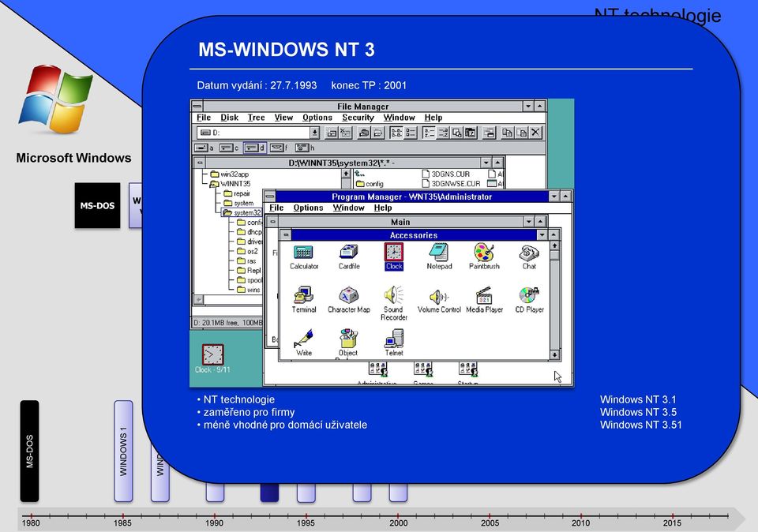Open the Calculator icon in Accessories
This screenshot has height=532, width=758.
(x=303, y=257)
